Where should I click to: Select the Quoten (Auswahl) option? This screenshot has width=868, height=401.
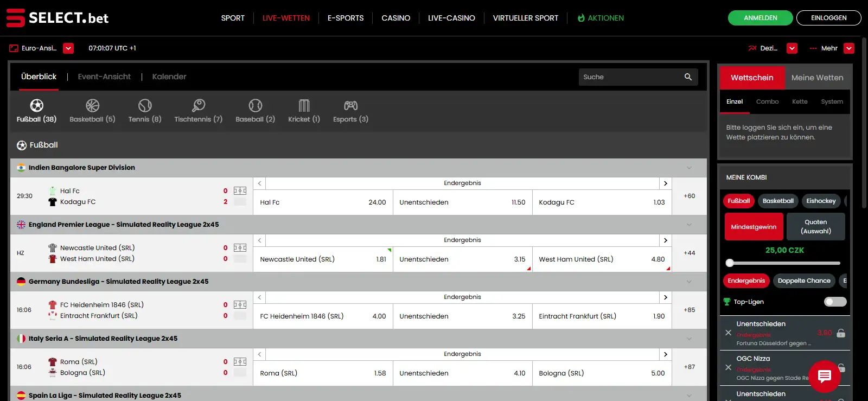coord(816,227)
